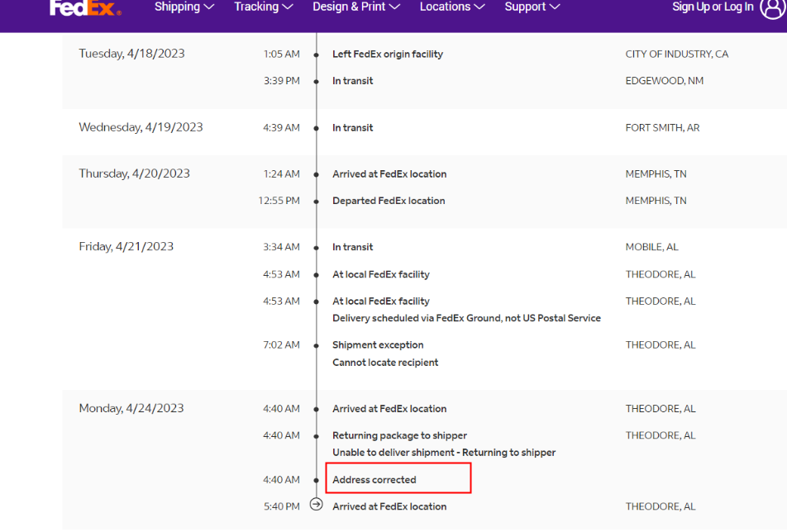Click the FedEx logo
Screen dimensions: 787x532
coord(85,7)
